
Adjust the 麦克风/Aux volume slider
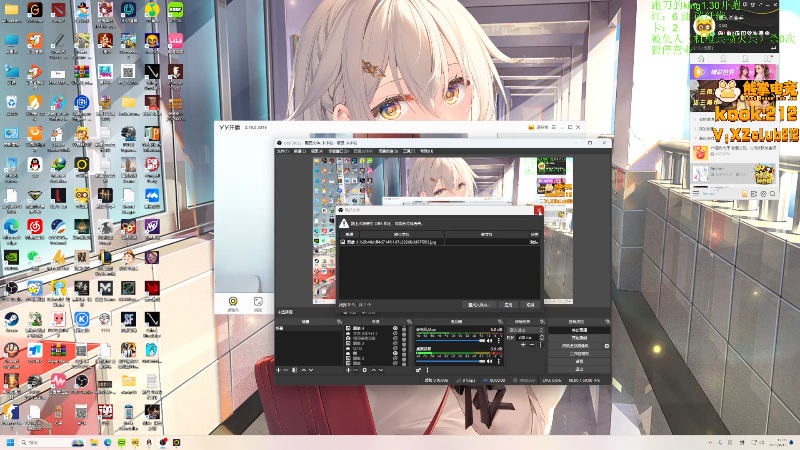451,341
